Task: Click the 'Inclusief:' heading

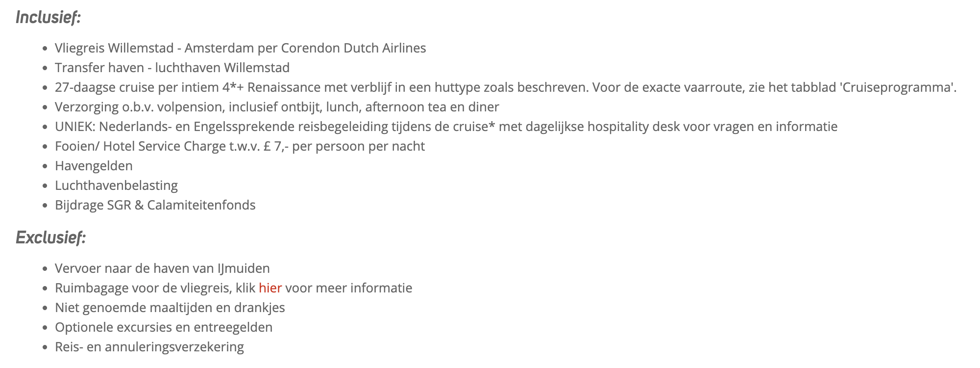Action: [48, 18]
